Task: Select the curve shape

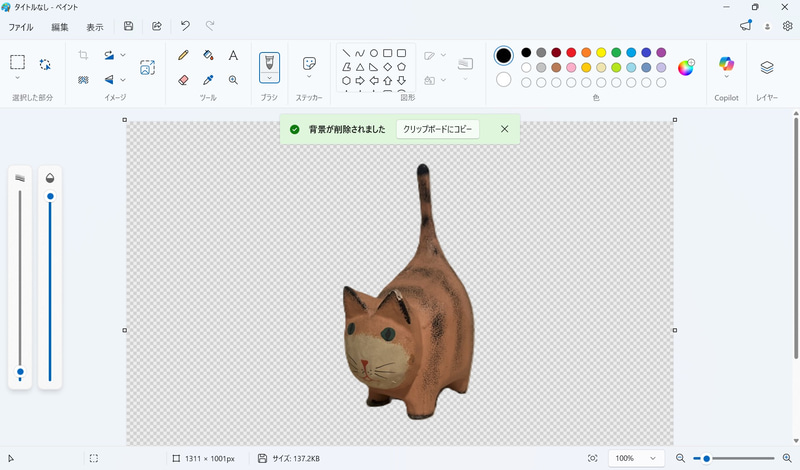Action: (360, 53)
